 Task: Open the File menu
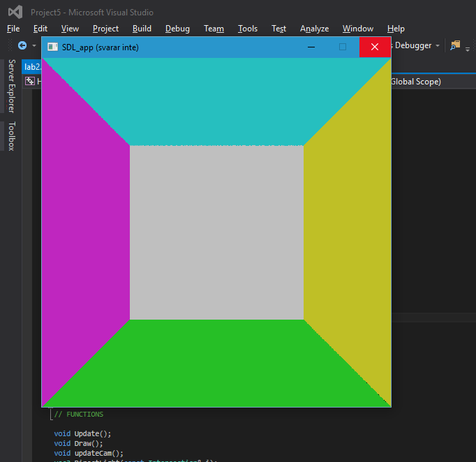(x=13, y=29)
